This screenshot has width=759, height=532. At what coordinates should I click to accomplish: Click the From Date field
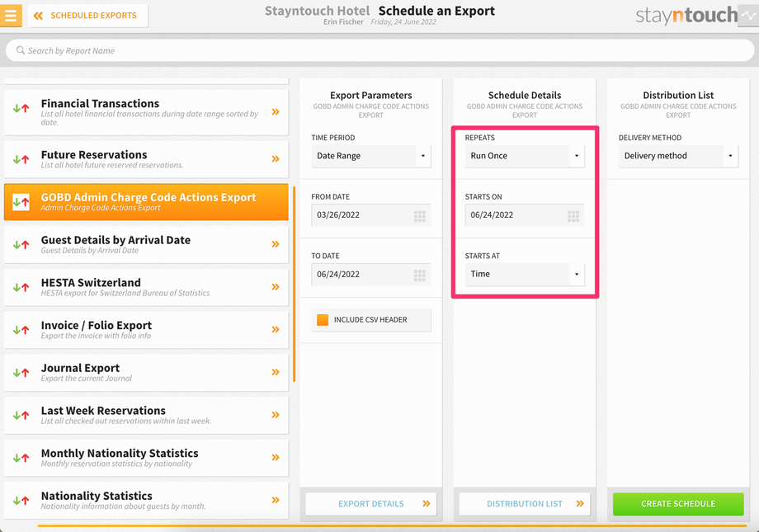370,215
